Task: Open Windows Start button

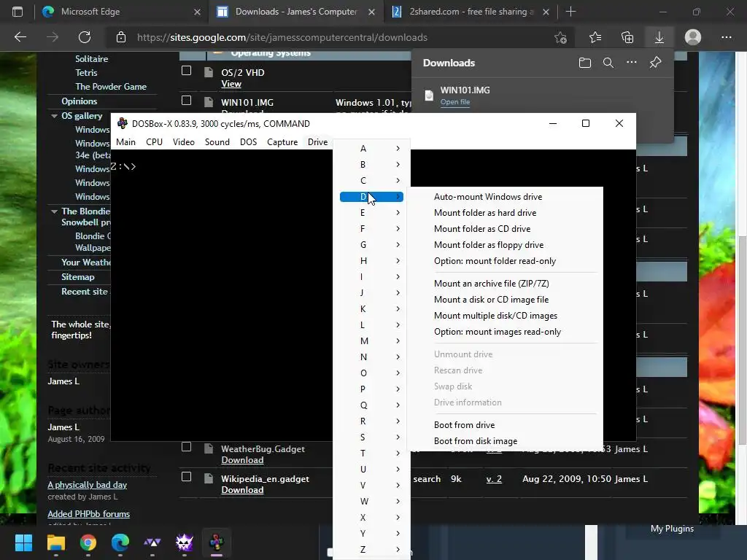Action: coord(23,542)
